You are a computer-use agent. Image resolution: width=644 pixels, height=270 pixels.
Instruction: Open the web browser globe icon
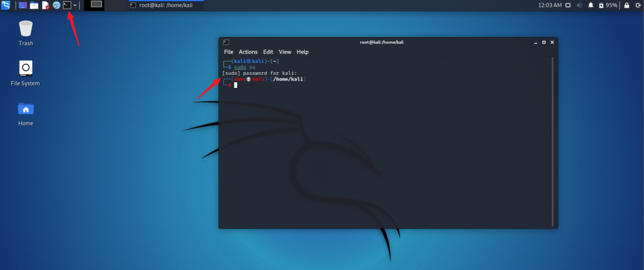click(x=56, y=5)
